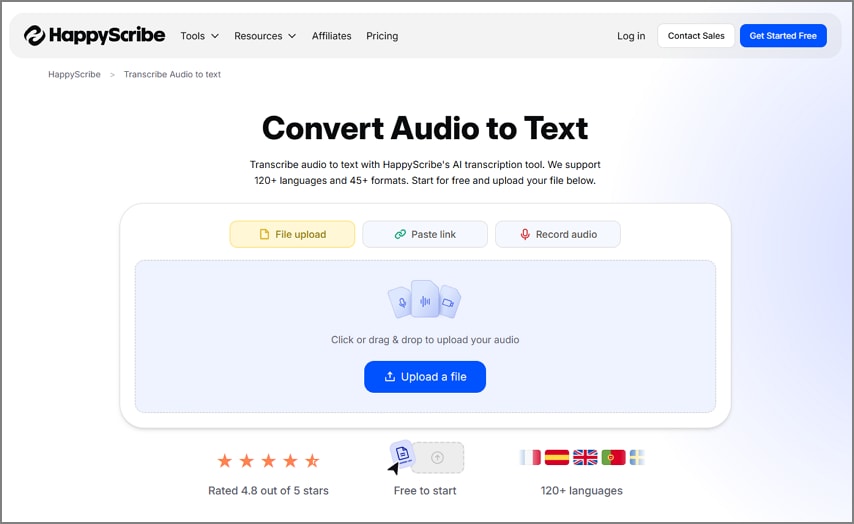Expand the Resources dropdown menu
Viewport: 854px width, 524px height.
point(265,36)
